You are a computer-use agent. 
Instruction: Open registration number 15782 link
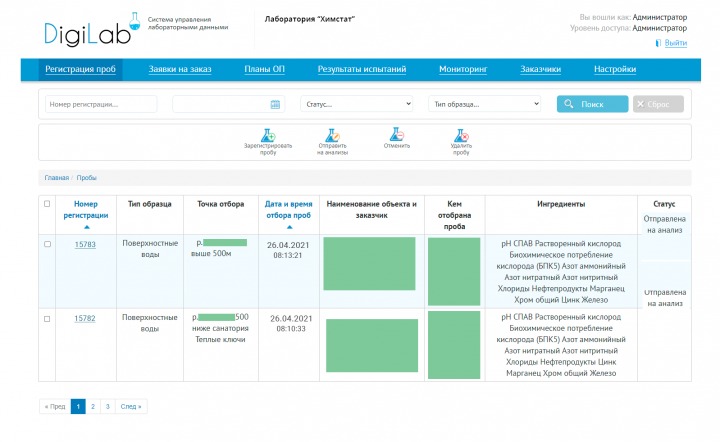(x=85, y=318)
